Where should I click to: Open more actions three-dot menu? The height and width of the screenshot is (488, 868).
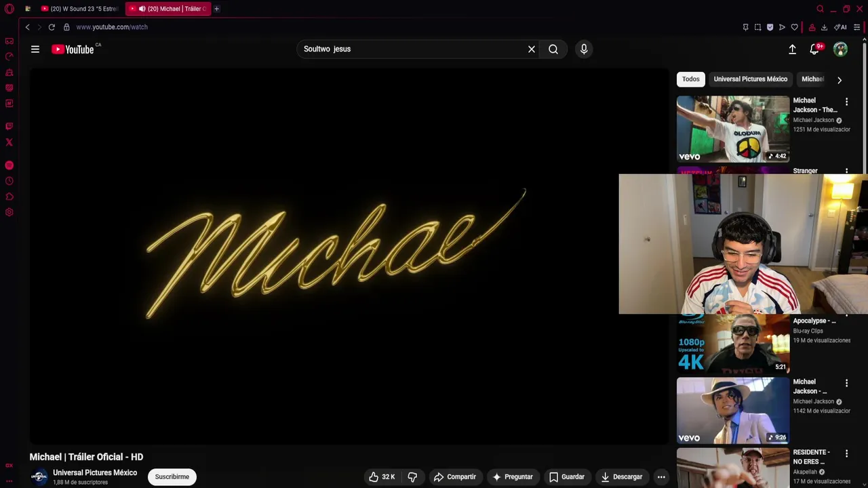661,476
